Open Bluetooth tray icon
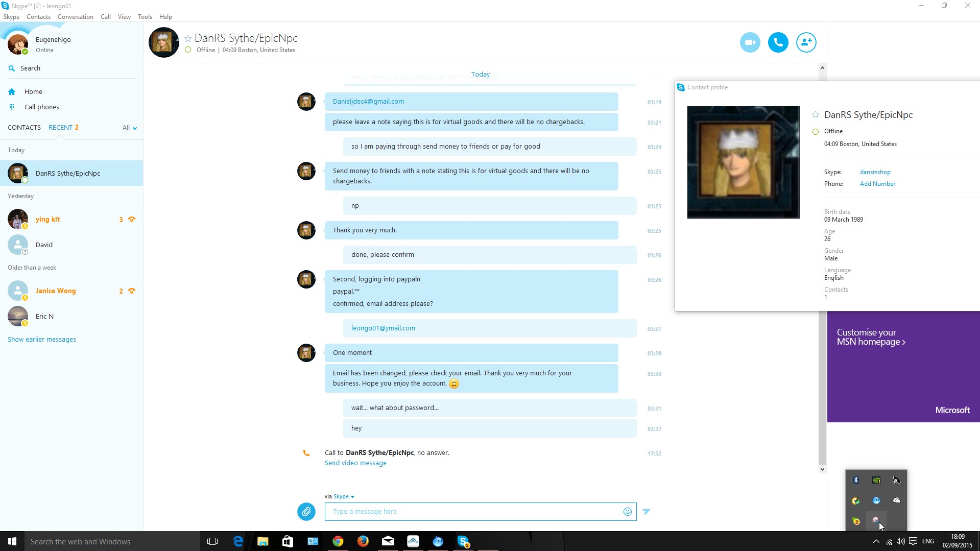Screen dimensions: 980x551 coord(856,480)
